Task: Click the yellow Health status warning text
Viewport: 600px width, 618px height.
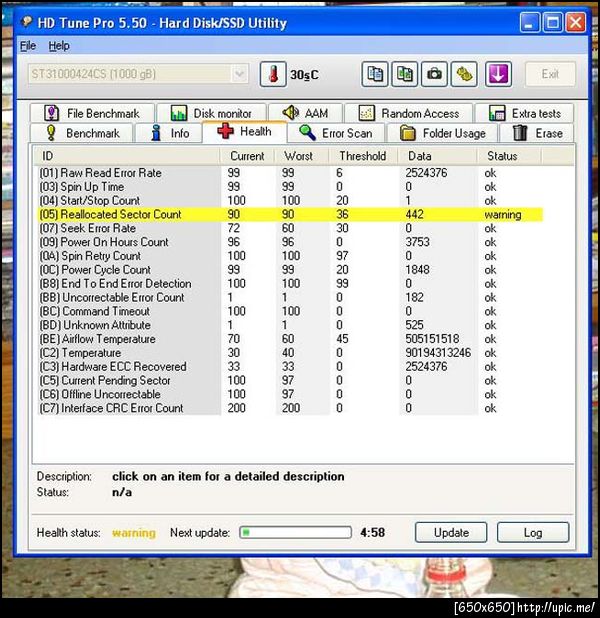Action: [x=134, y=533]
